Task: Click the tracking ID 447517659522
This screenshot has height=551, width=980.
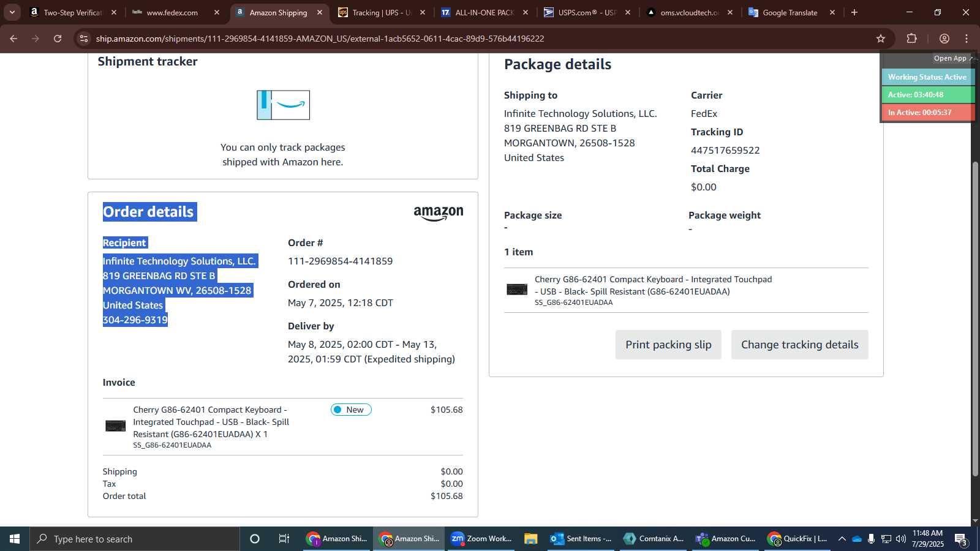Action: coord(725,151)
